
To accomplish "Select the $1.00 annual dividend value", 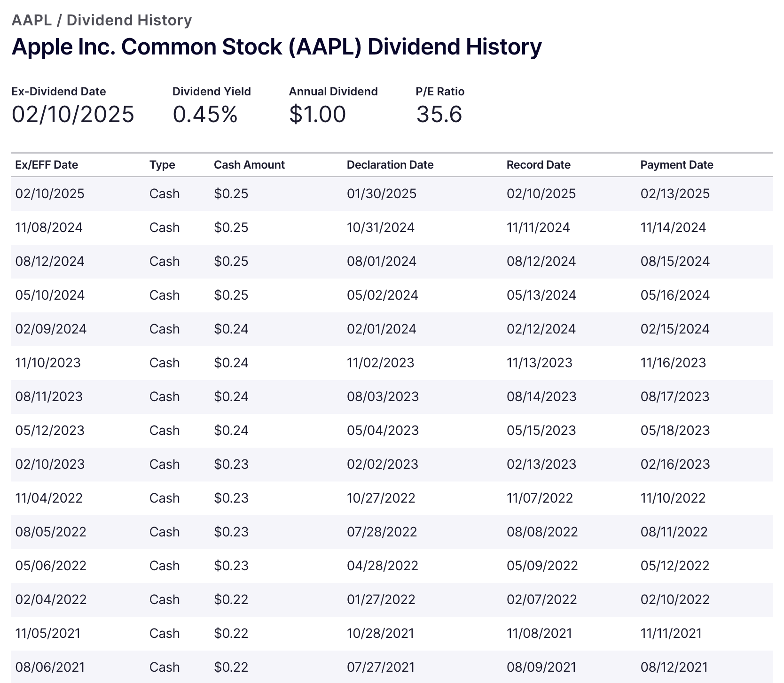I will (x=317, y=115).
